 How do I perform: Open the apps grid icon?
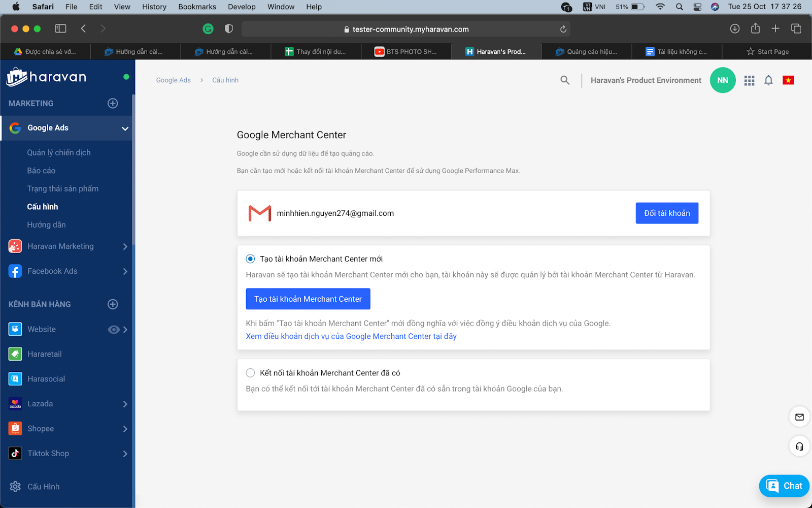pyautogui.click(x=749, y=80)
